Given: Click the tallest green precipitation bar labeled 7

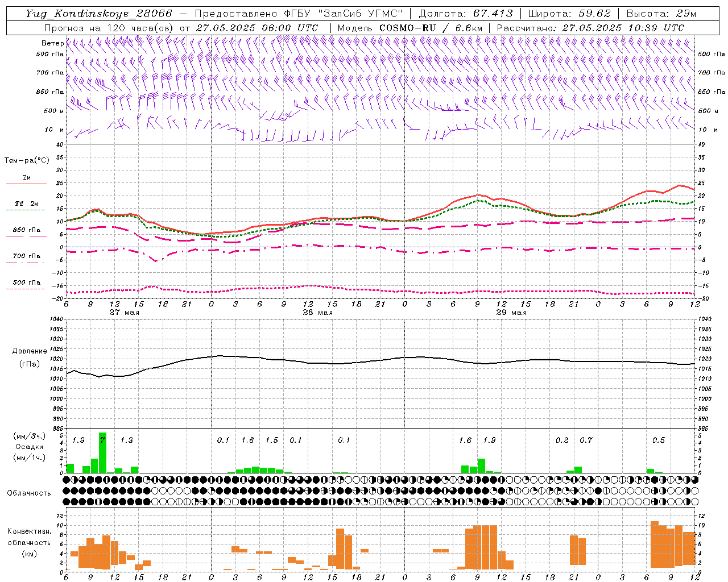Looking at the screenshot, I should [102, 452].
